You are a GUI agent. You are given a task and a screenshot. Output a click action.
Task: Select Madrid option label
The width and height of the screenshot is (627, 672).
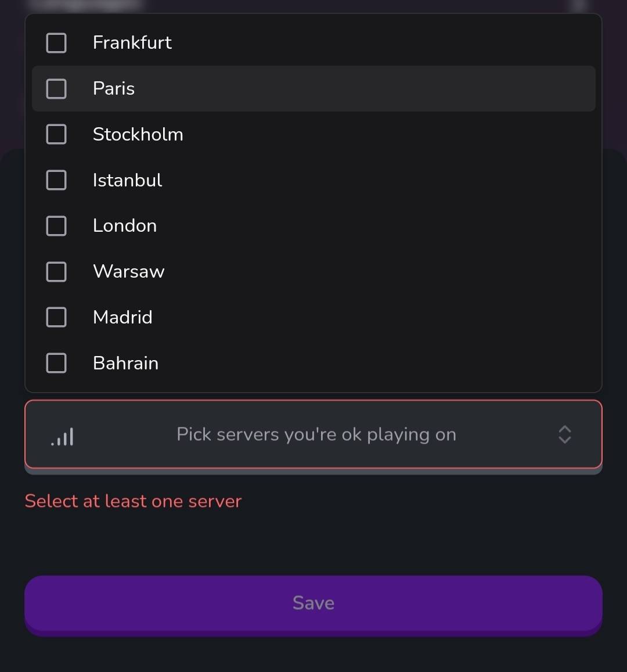click(122, 317)
